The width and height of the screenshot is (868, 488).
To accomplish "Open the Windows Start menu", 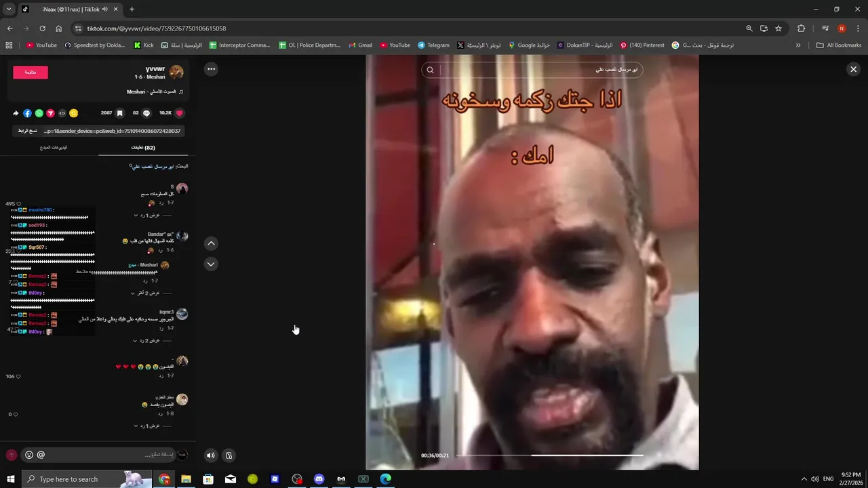I will point(10,479).
